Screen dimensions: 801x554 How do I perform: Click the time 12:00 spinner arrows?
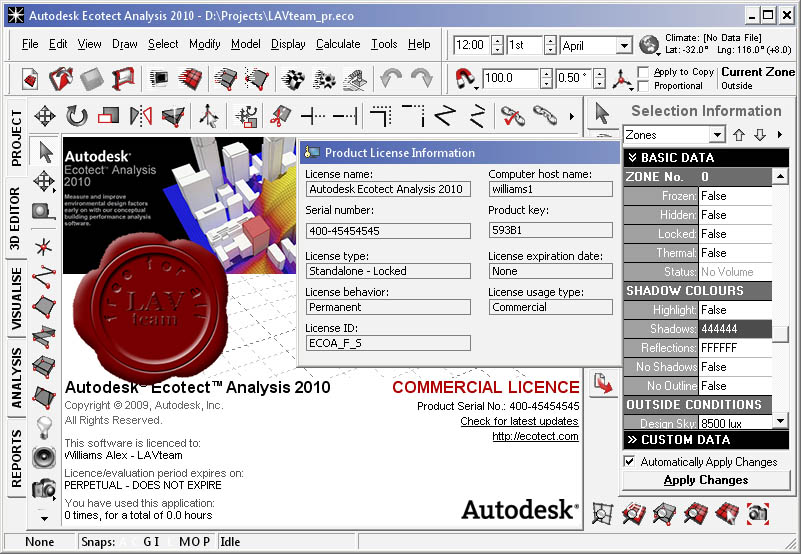click(497, 45)
